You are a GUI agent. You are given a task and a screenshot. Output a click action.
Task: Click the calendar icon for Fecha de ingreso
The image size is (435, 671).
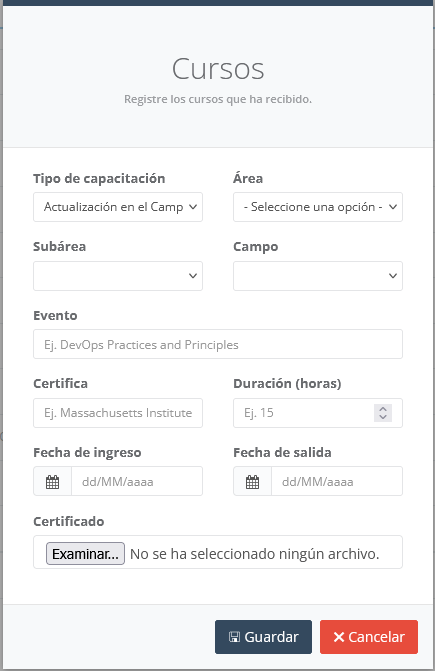[52, 482]
